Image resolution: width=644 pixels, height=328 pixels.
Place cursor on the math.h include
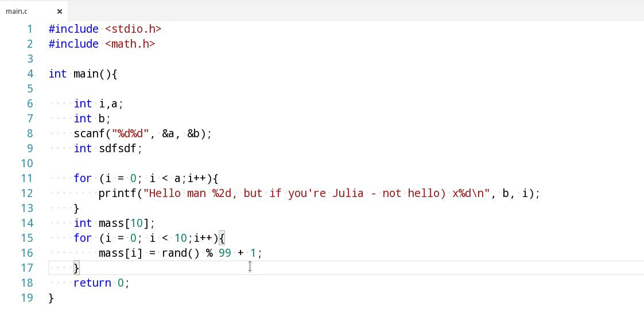tap(130, 44)
